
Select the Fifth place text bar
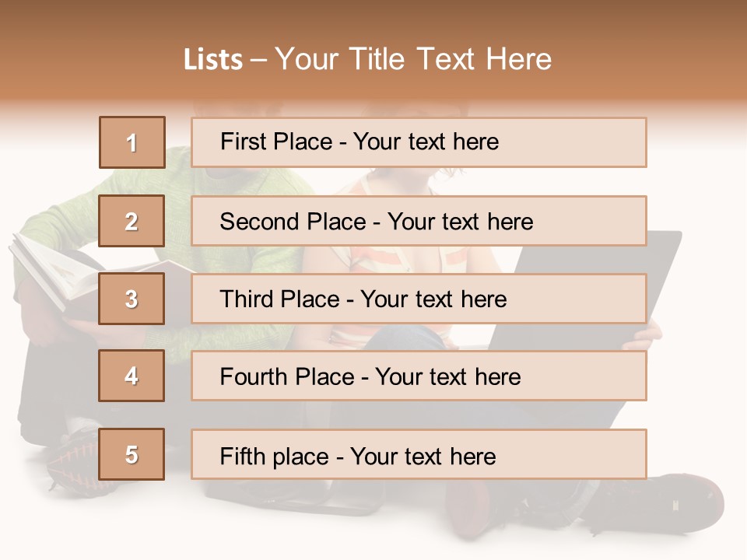(419, 453)
